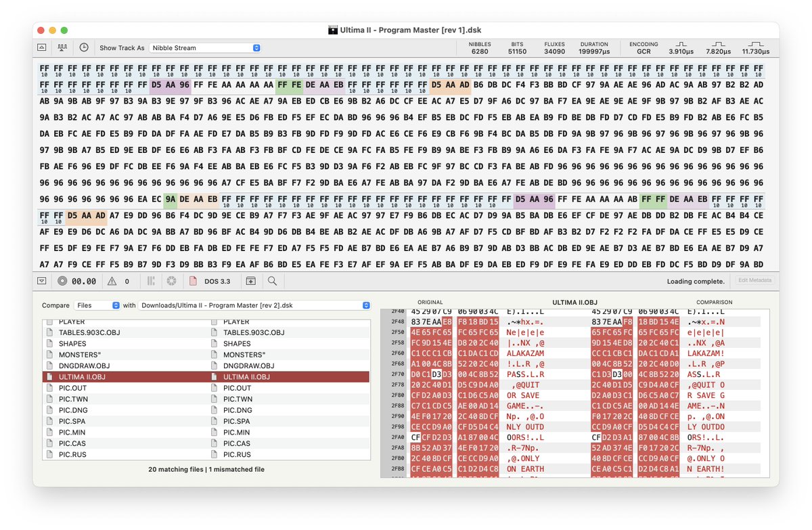Select ULTIMA II.OBJ in the original list

click(82, 377)
